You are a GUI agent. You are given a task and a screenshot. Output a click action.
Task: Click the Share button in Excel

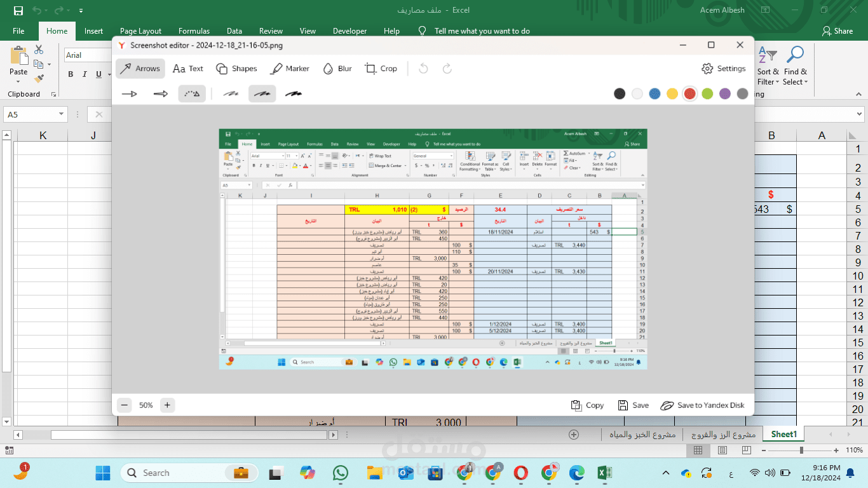click(x=837, y=30)
